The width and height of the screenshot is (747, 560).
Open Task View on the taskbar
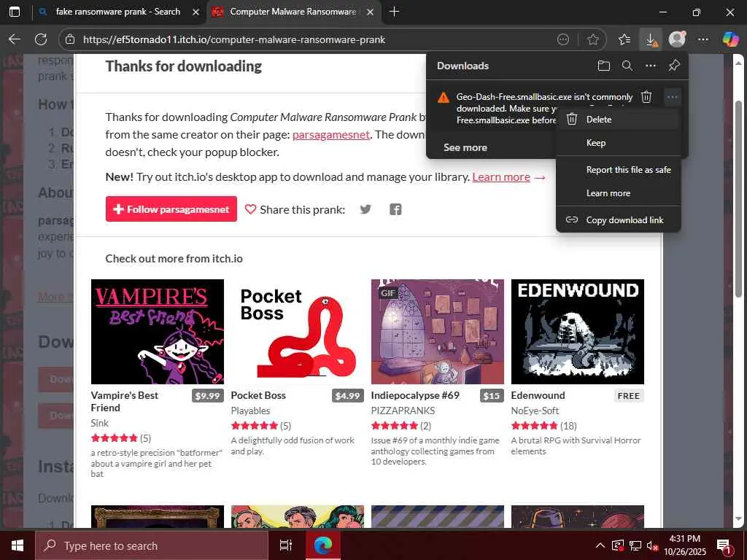point(286,545)
